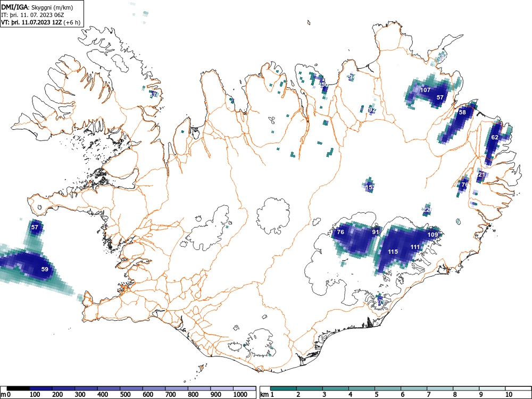Pick the 200–300 m legend color
The height and width of the screenshot is (399, 532).
(x=63, y=388)
